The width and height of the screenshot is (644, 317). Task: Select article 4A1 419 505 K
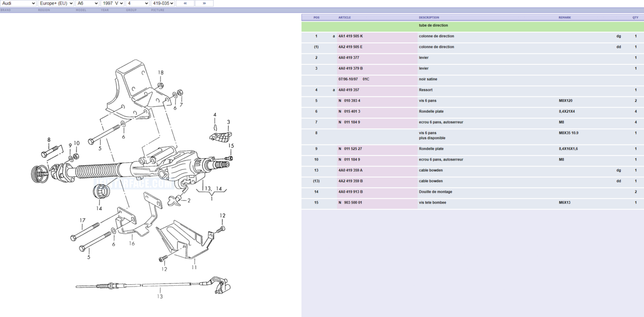352,36
